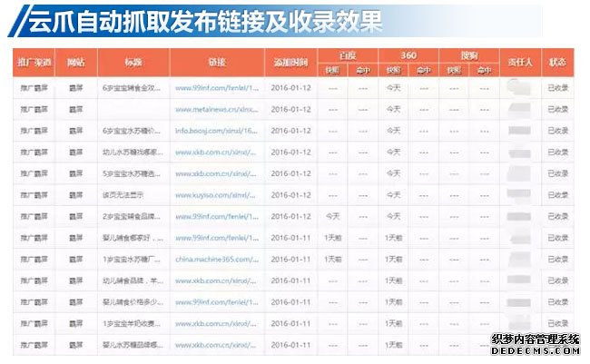Click the 链接 column header
Image resolution: width=590 pixels, height=364 pixels.
[x=220, y=63]
